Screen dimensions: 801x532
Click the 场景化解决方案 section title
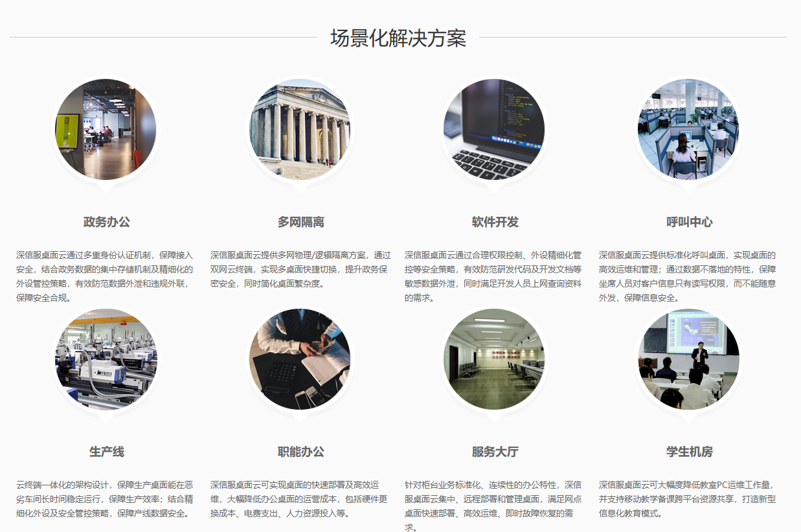[398, 38]
